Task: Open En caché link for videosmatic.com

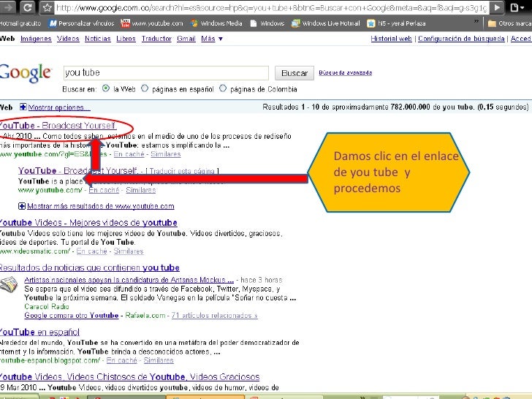Action: pos(91,251)
